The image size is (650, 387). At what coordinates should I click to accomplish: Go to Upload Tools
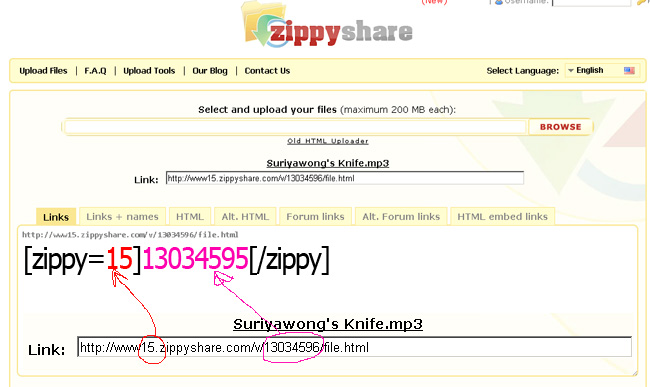click(149, 71)
